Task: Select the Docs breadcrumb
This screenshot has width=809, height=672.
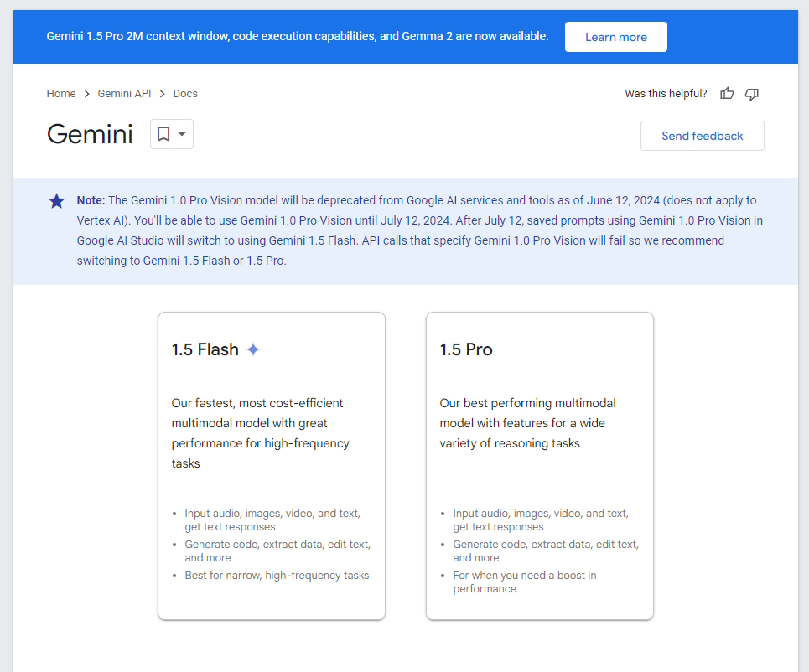Action: click(185, 93)
